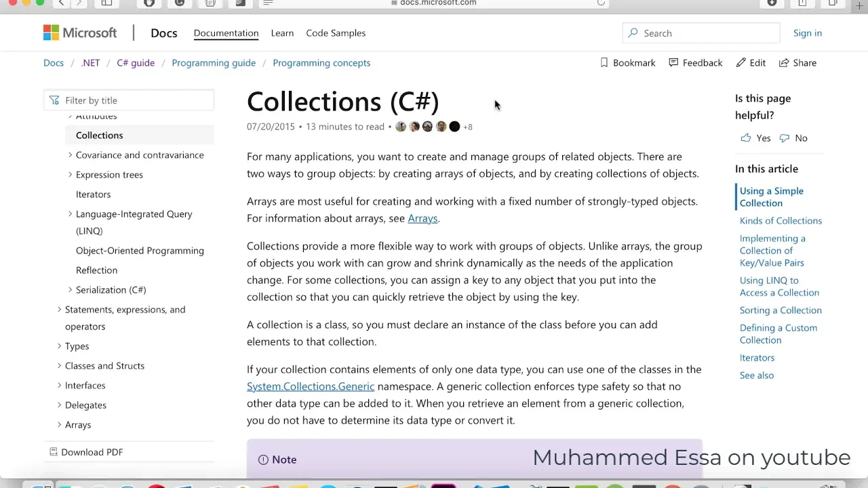Click the Microsoft logo

80,33
